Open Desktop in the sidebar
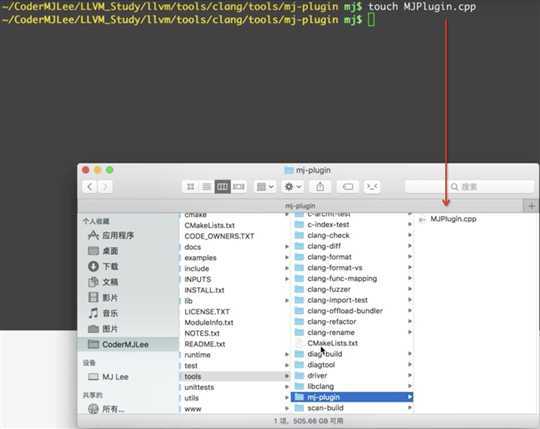The image size is (540, 429). tap(110, 251)
